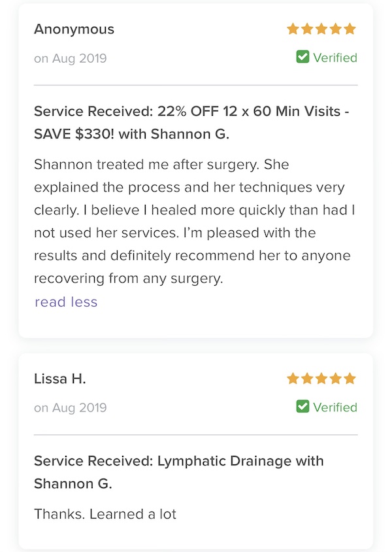Click green Verified checkmark on Lissa H. review
Screen dimensions: 392x552
(x=302, y=406)
